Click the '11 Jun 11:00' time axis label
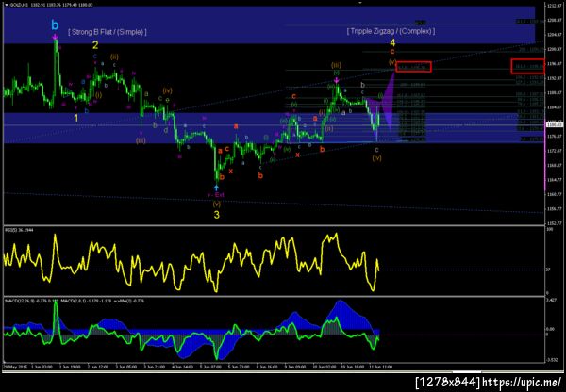 [380, 367]
